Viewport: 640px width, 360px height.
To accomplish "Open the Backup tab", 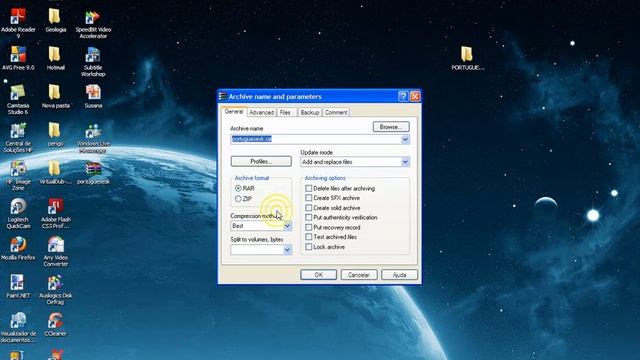I will 309,112.
